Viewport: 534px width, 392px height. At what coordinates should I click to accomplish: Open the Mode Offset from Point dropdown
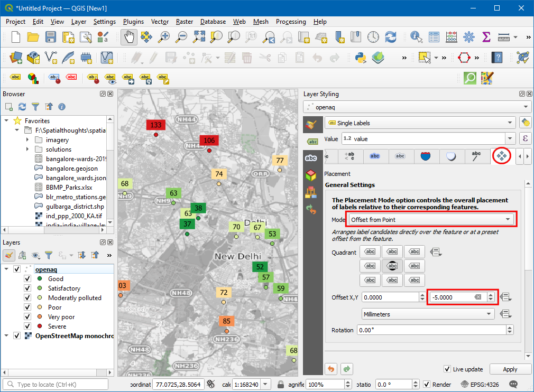[431, 220]
